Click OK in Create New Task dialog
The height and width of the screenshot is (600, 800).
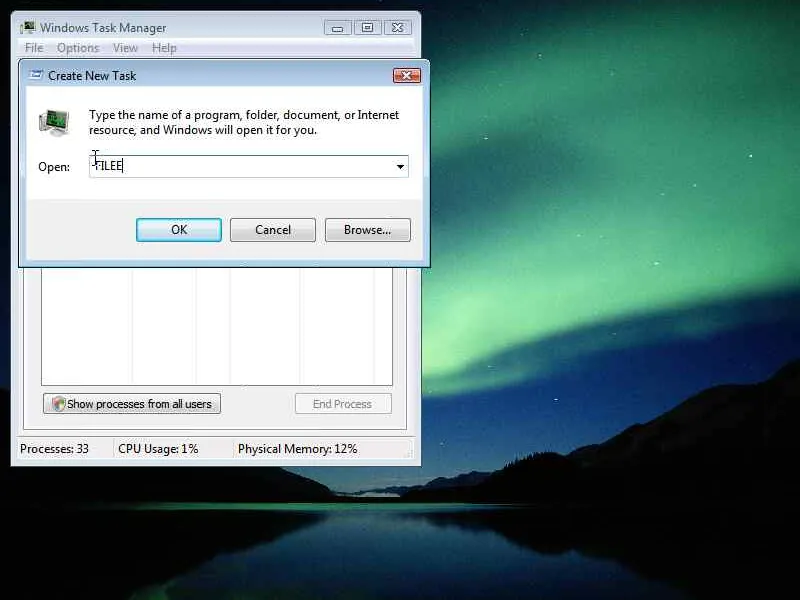pos(179,230)
